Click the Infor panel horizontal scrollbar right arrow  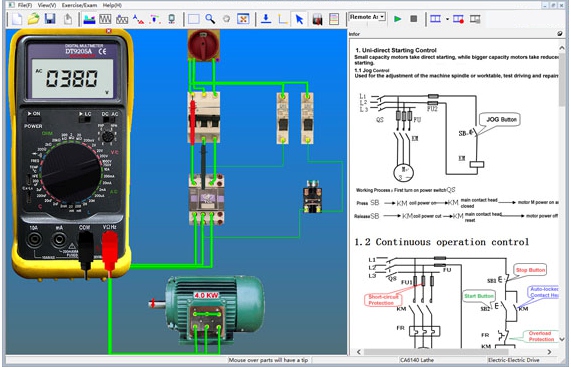549,352
